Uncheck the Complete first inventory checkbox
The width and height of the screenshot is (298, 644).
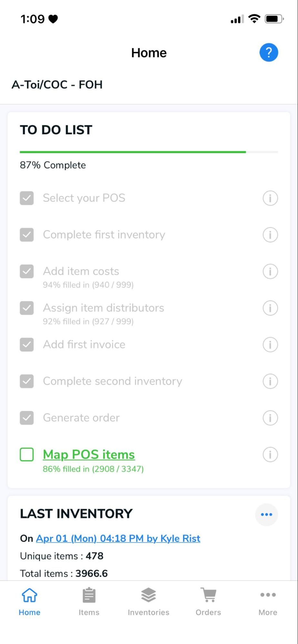point(26,235)
